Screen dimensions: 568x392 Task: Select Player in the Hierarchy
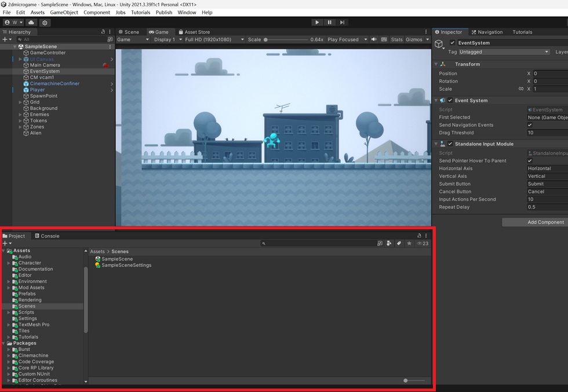(x=37, y=90)
